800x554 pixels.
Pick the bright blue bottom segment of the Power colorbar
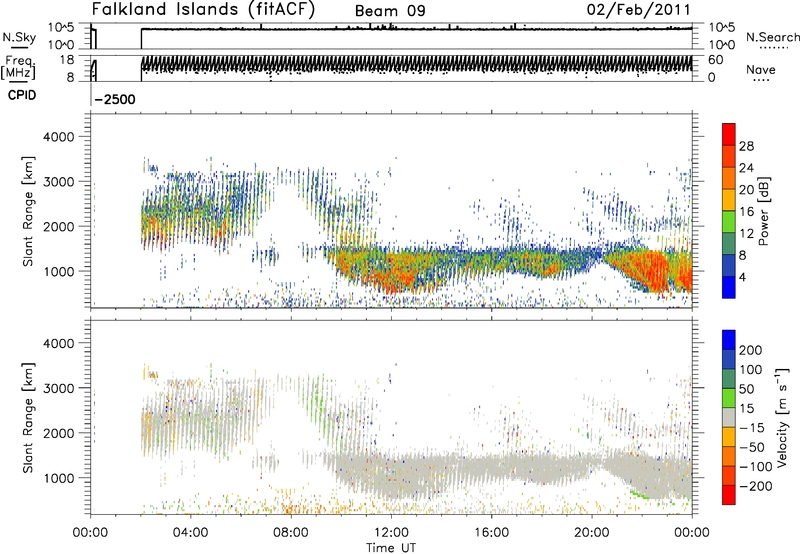pos(729,287)
